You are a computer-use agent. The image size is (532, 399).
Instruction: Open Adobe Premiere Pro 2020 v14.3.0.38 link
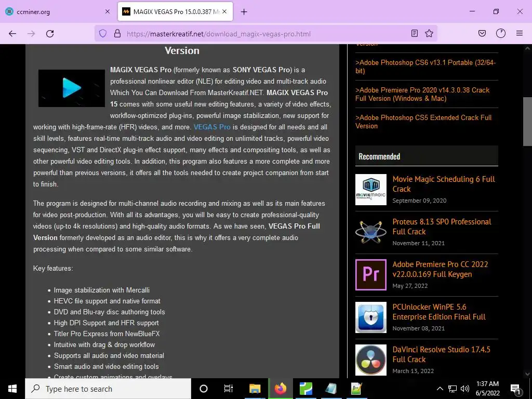tap(422, 94)
